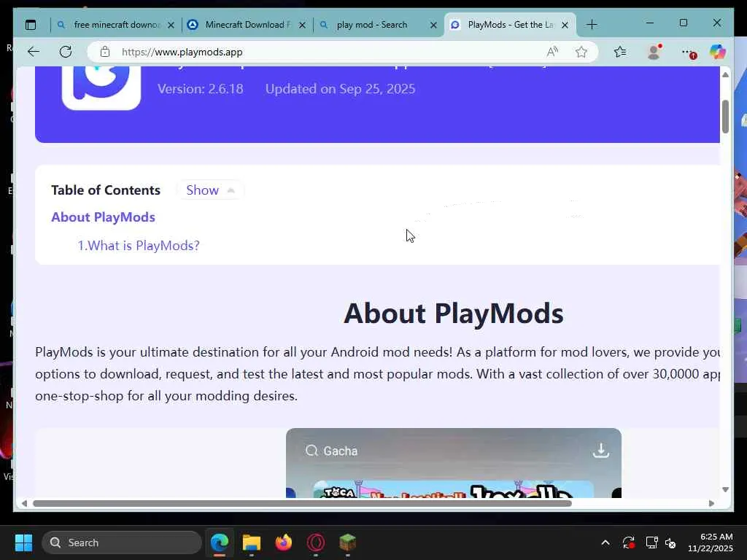The height and width of the screenshot is (560, 747).
Task: Open a new tab with plus button
Action: 592,25
